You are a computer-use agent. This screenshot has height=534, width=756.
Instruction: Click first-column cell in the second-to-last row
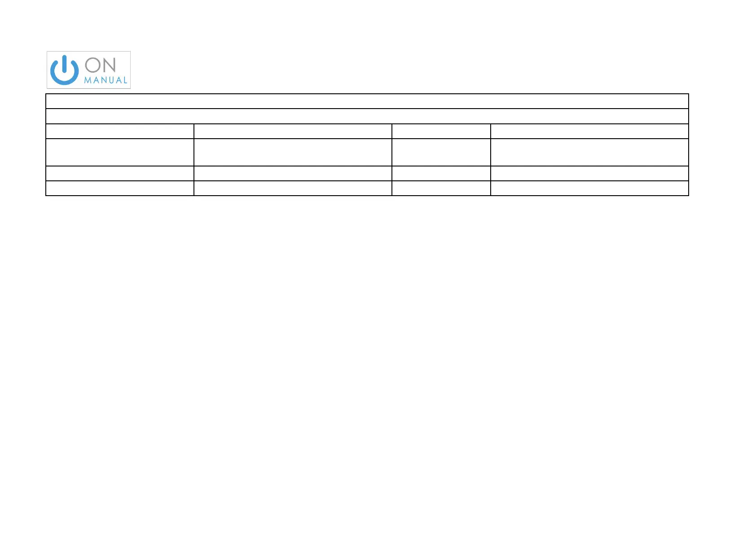coord(120,173)
